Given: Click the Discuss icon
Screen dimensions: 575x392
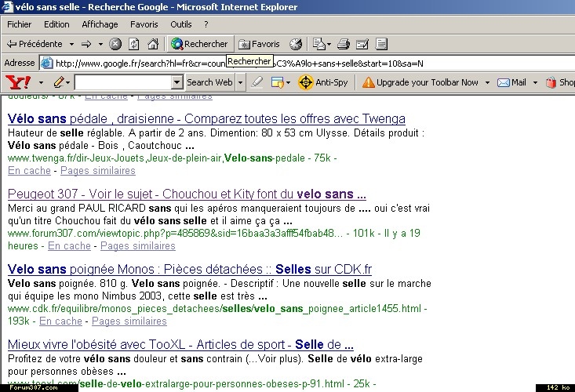Looking at the screenshot, I should (381, 44).
